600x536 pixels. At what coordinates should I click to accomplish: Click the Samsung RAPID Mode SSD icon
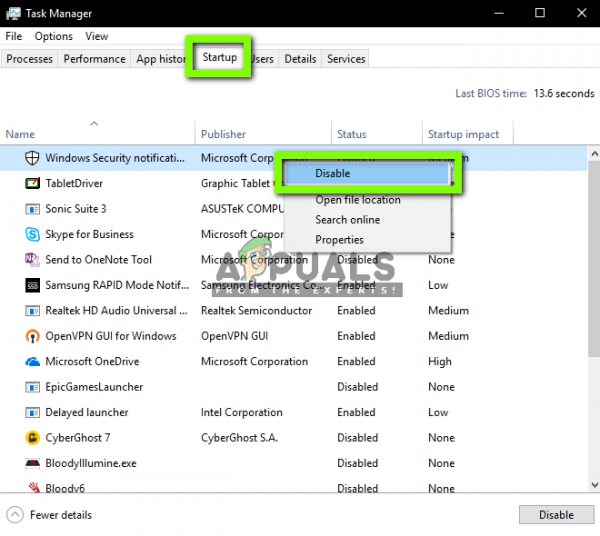tap(32, 285)
